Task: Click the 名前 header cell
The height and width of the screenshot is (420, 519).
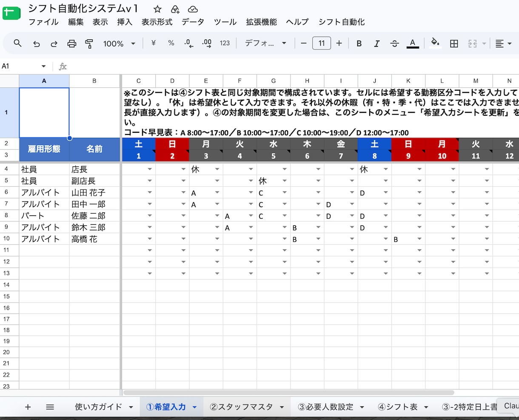Action: [x=94, y=149]
